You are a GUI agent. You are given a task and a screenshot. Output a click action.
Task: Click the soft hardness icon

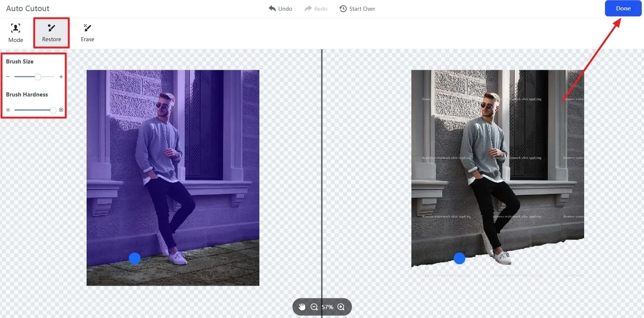coord(8,110)
